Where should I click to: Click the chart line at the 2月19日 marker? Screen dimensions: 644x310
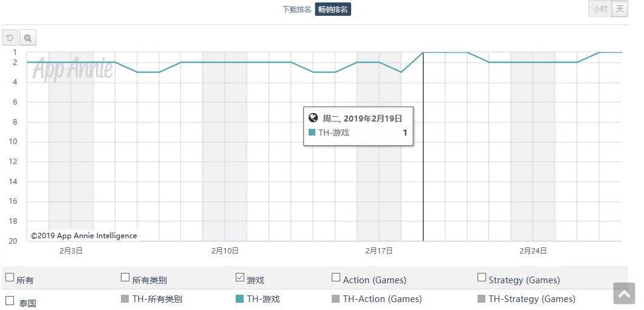(x=423, y=53)
